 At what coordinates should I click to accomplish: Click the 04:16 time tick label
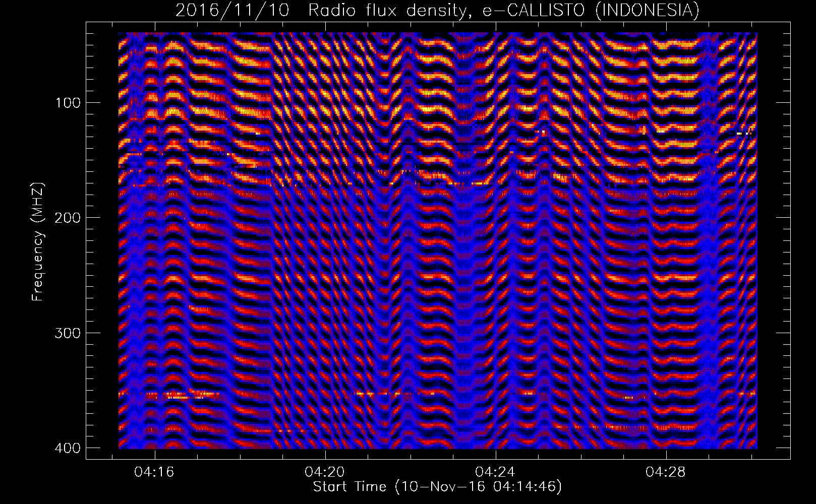[x=154, y=472]
